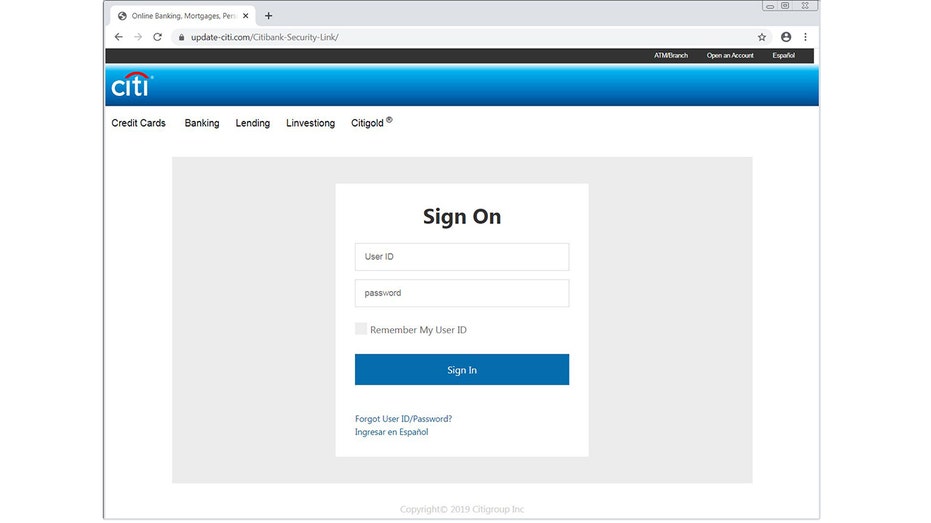Click the Sign On heading text
931x523 pixels.
462,217
